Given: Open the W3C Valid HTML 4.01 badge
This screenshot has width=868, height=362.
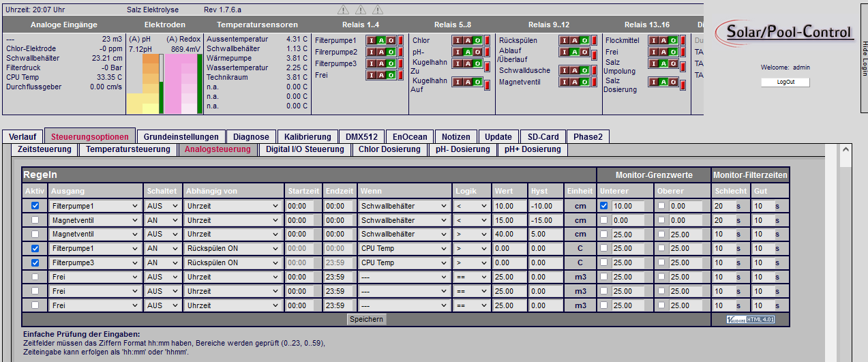Looking at the screenshot, I should pos(751,319).
